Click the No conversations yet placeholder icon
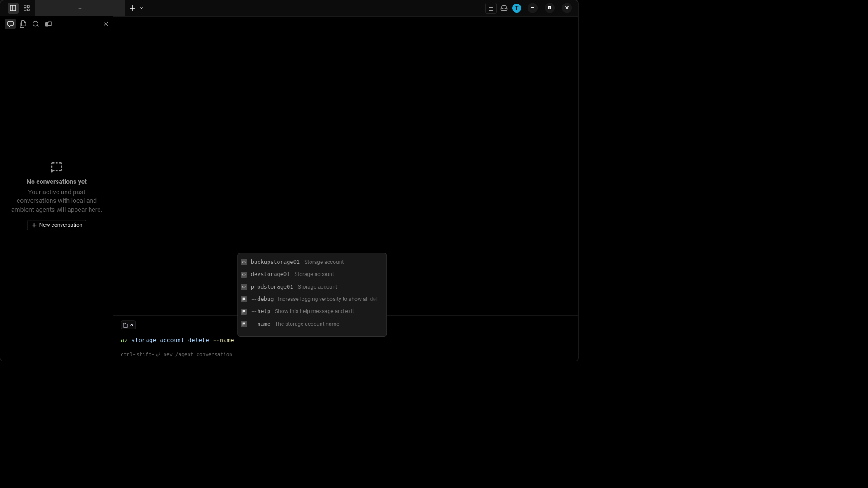The height and width of the screenshot is (488, 868). (57, 167)
